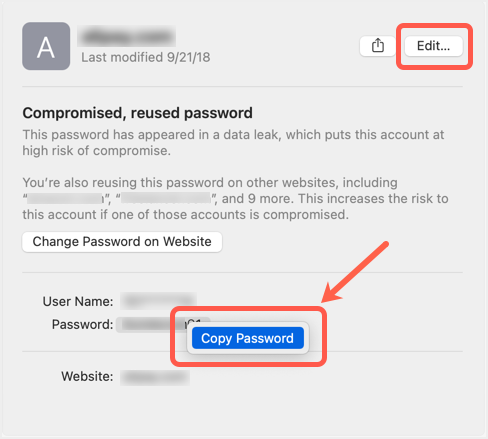Click the "and 9 more" text

257,199
